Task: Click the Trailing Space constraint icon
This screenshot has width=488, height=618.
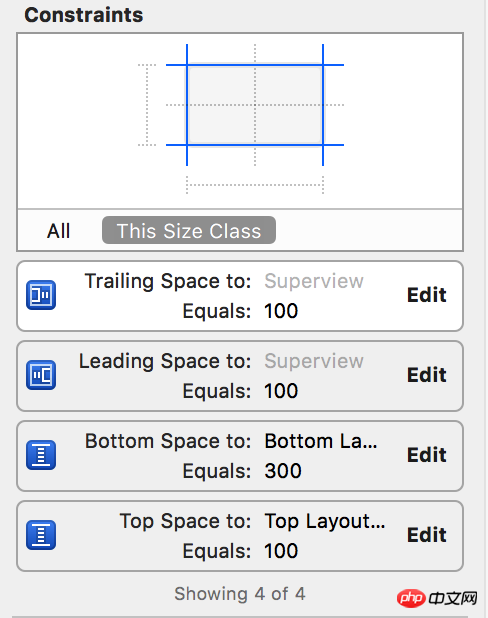Action: (x=41, y=295)
